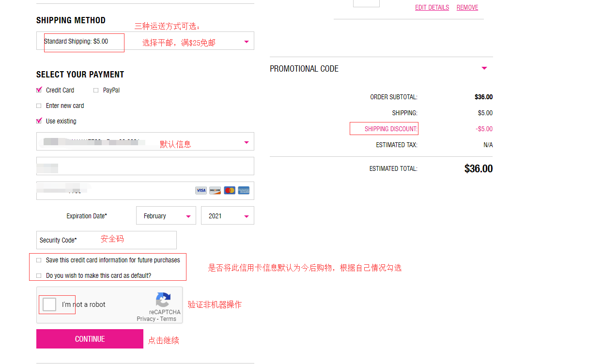Open the 2021 expiration year dropdown

point(228,216)
